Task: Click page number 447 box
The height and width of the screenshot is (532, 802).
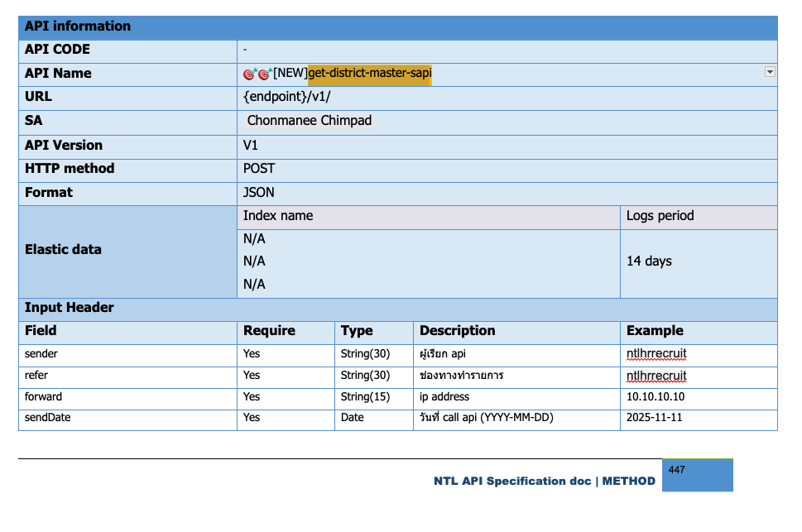Action: tap(697, 475)
